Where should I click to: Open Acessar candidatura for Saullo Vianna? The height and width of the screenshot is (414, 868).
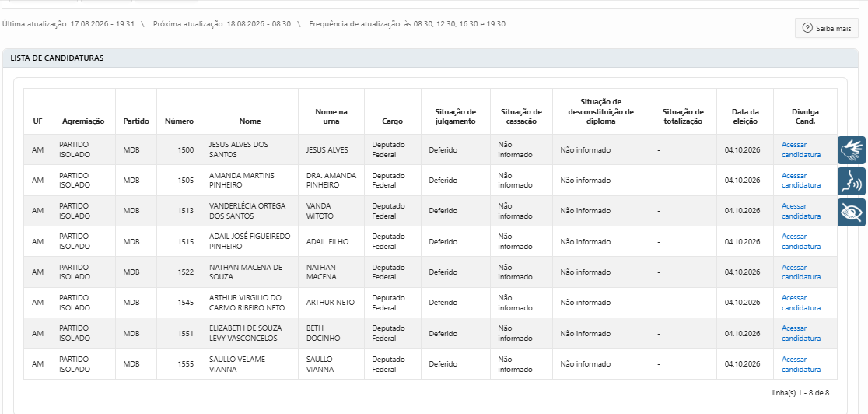pos(800,364)
